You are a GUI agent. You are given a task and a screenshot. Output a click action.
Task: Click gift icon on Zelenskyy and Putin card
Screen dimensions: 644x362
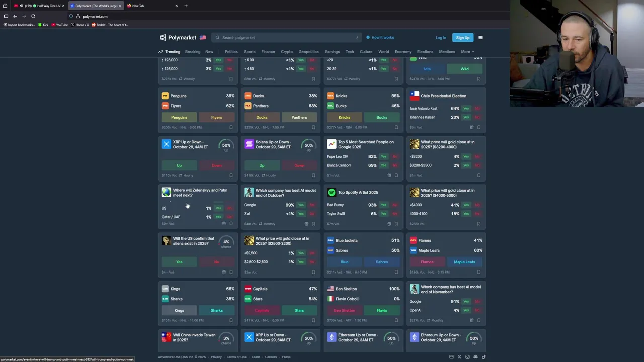pyautogui.click(x=224, y=224)
